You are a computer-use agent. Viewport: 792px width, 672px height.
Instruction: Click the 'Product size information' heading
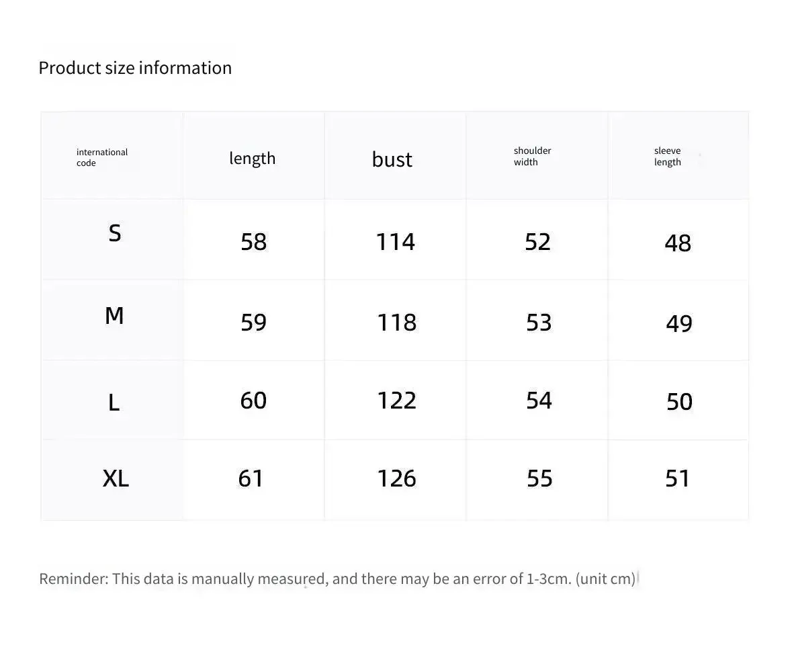coord(135,68)
